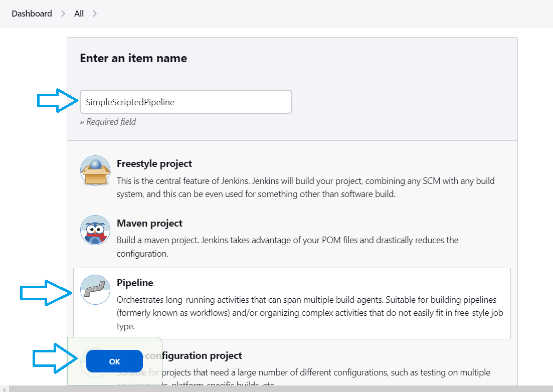553x392 pixels.
Task: Click the 'Enter an item name' heading
Action: coord(133,58)
